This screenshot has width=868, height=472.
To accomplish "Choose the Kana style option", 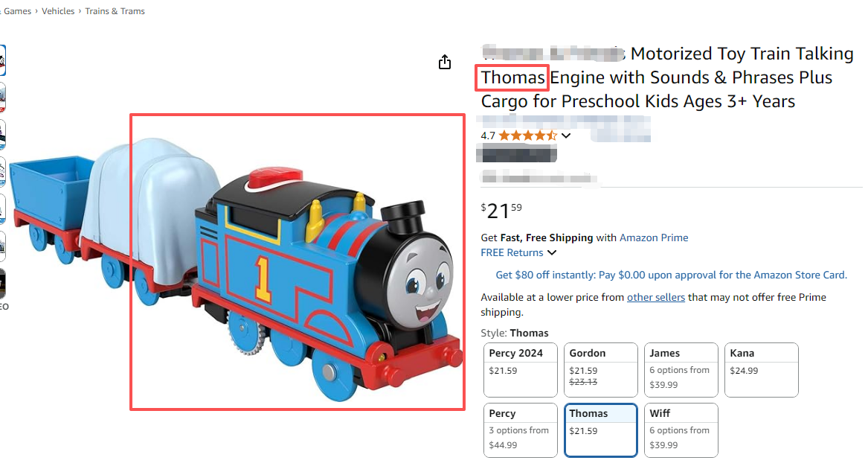I will [x=761, y=369].
